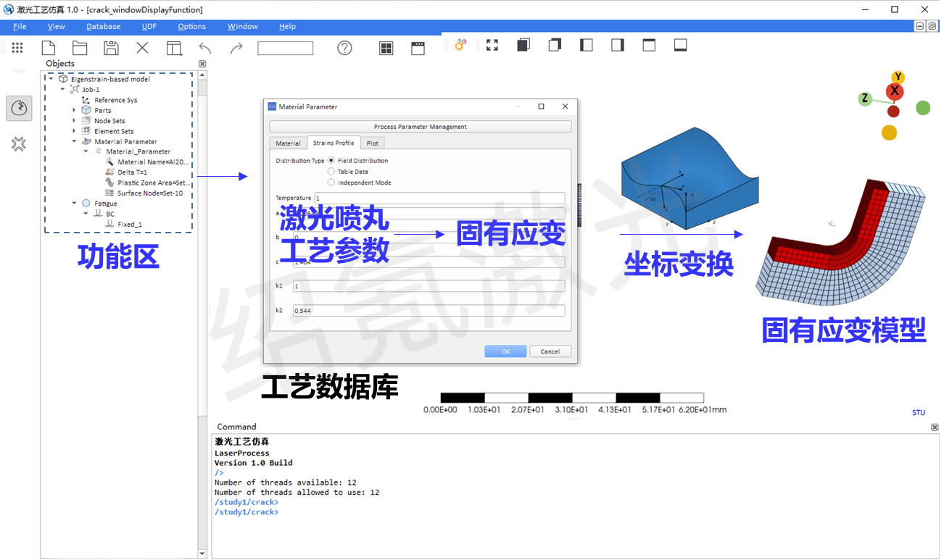
Task: Switch to the Plot tab
Action: 372,143
